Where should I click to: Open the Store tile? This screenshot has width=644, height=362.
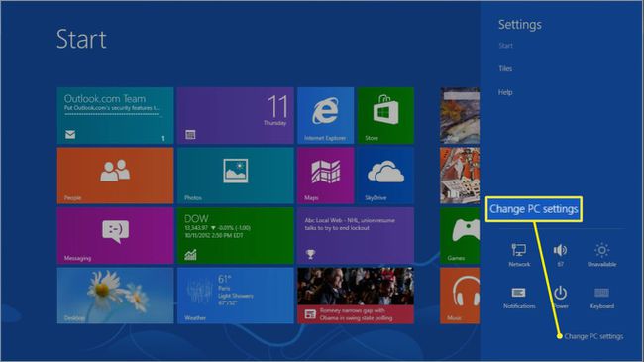385,116
